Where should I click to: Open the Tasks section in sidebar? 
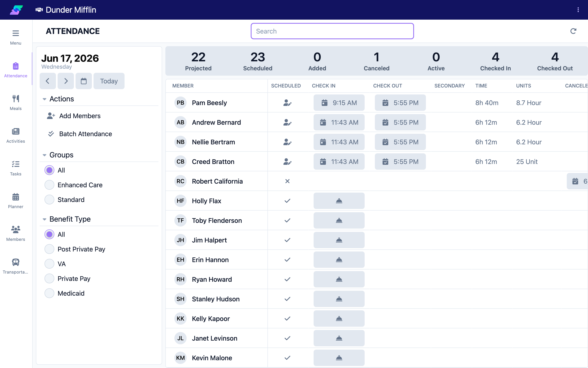coord(16,168)
